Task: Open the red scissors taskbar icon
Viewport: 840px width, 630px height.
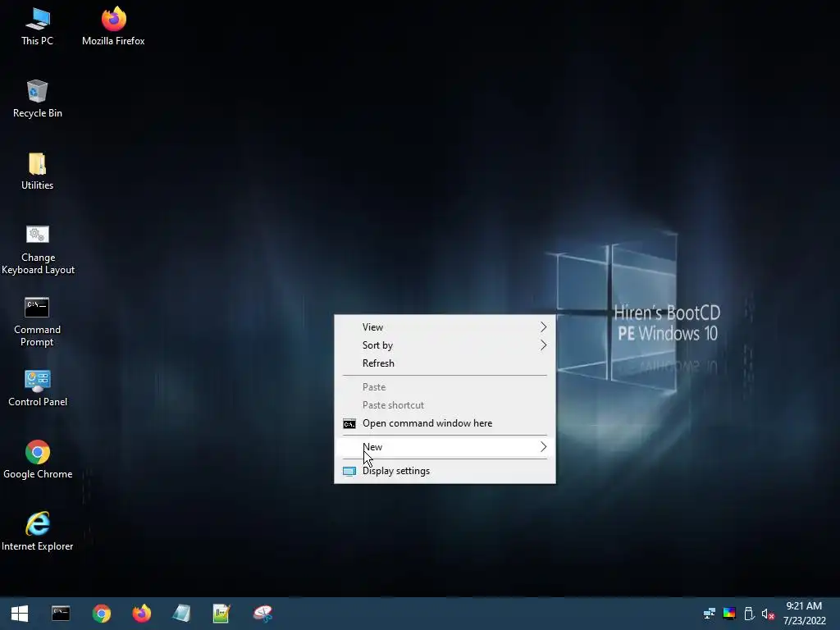Action: (262, 614)
